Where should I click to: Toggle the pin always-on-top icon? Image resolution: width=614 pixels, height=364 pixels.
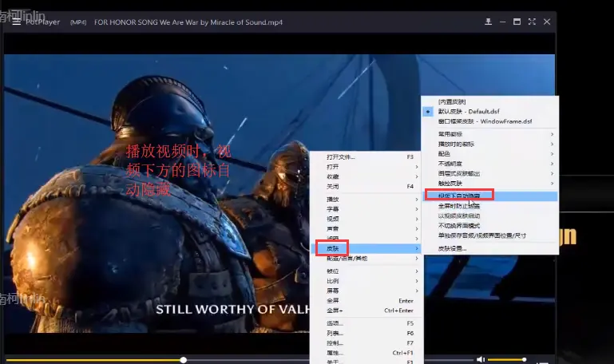[x=488, y=22]
